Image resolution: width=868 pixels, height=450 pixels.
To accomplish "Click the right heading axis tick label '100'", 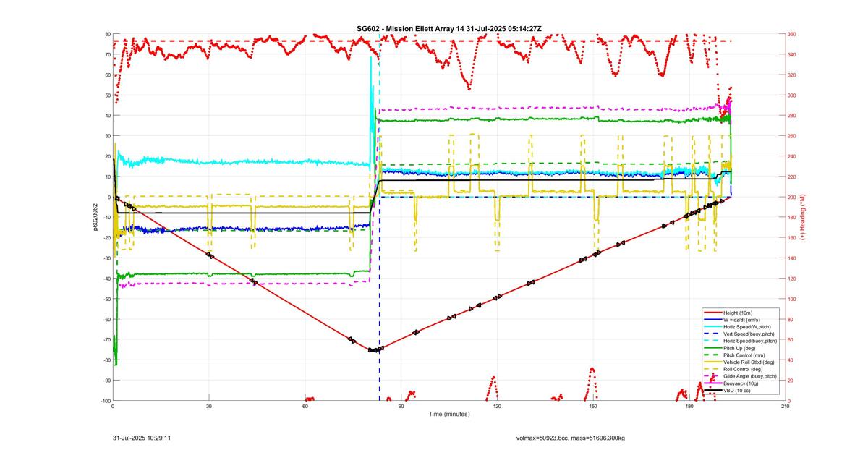I will [x=792, y=299].
